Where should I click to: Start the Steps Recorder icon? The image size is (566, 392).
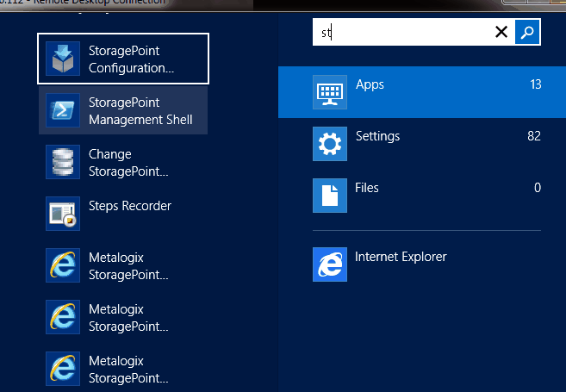click(x=63, y=214)
